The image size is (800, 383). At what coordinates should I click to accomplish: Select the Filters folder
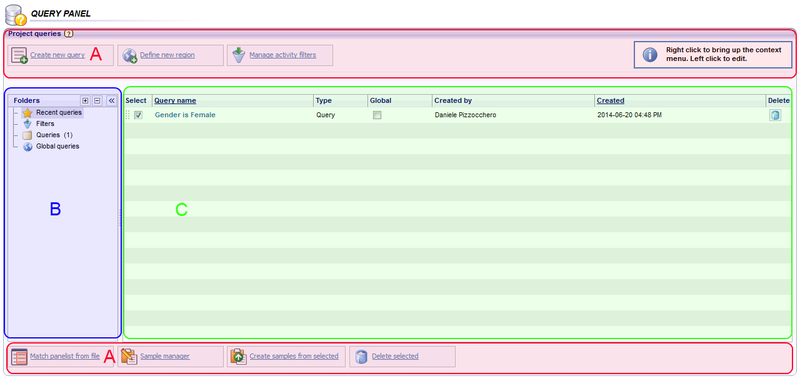pos(45,124)
